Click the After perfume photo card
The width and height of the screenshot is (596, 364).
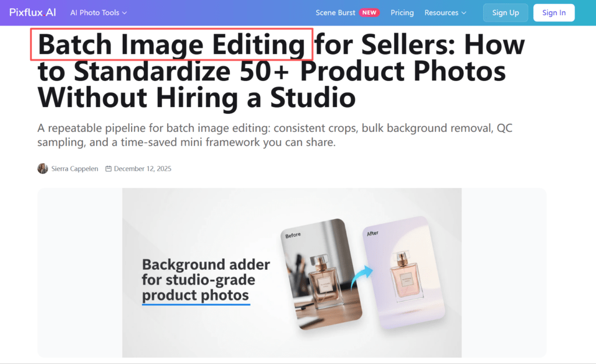(x=404, y=273)
